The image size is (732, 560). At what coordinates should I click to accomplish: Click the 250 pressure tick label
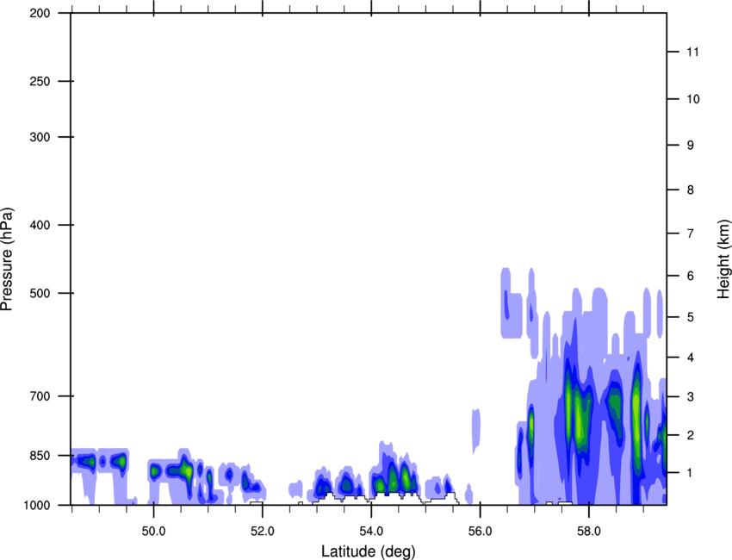click(40, 81)
